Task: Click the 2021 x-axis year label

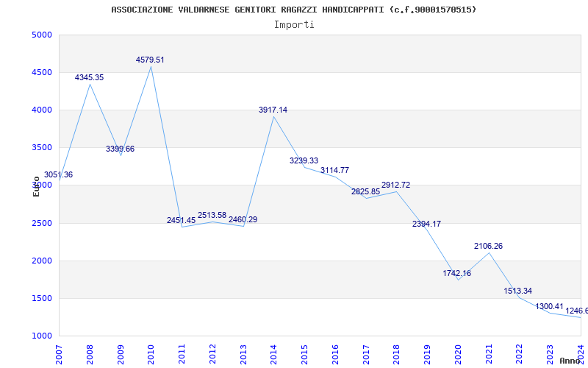Action: pyautogui.click(x=489, y=355)
